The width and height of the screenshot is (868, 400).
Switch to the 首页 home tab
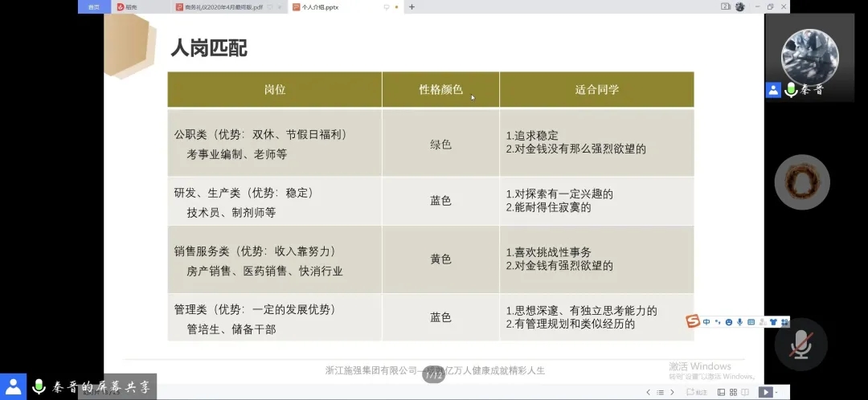point(94,6)
